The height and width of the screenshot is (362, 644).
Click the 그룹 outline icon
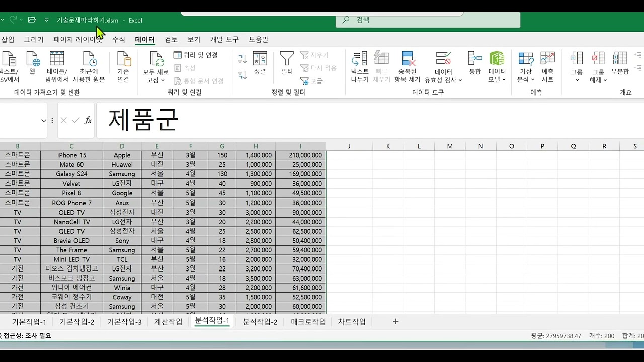pyautogui.click(x=577, y=59)
